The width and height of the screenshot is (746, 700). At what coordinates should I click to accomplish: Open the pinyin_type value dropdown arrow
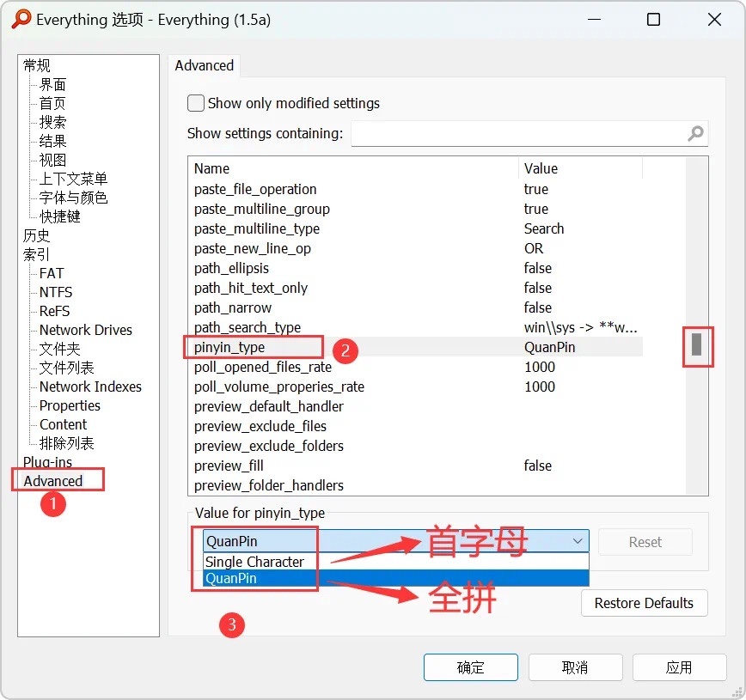tap(578, 541)
